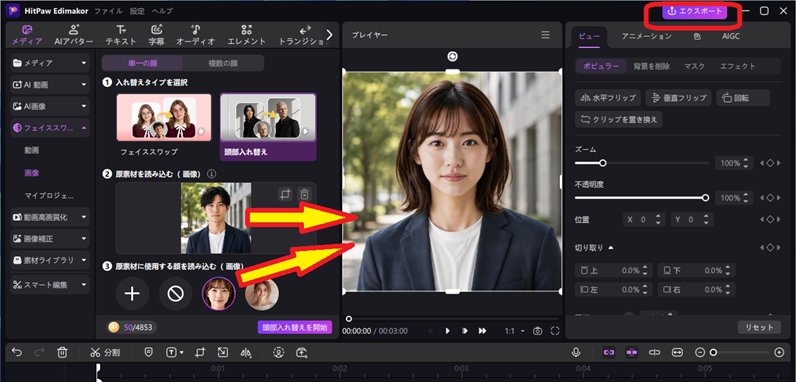Screen dimensions: 796x382
Task: Select 単一の顔 mode
Action: [142, 63]
